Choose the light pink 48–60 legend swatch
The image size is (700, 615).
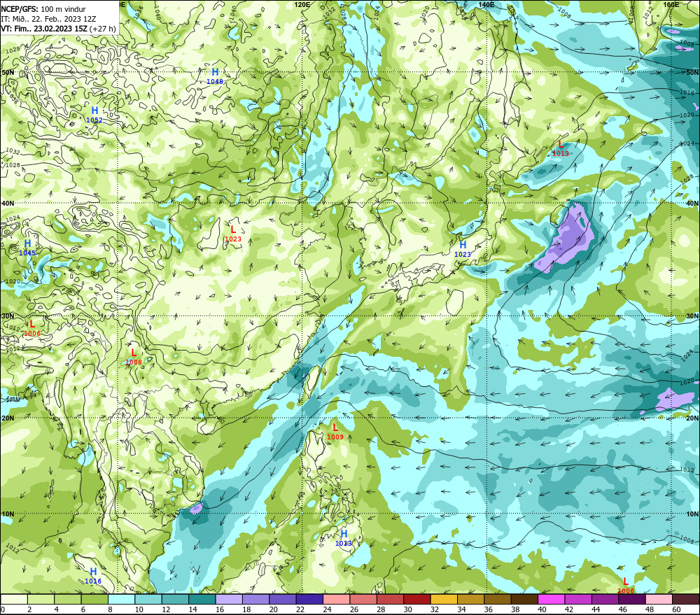point(659,599)
